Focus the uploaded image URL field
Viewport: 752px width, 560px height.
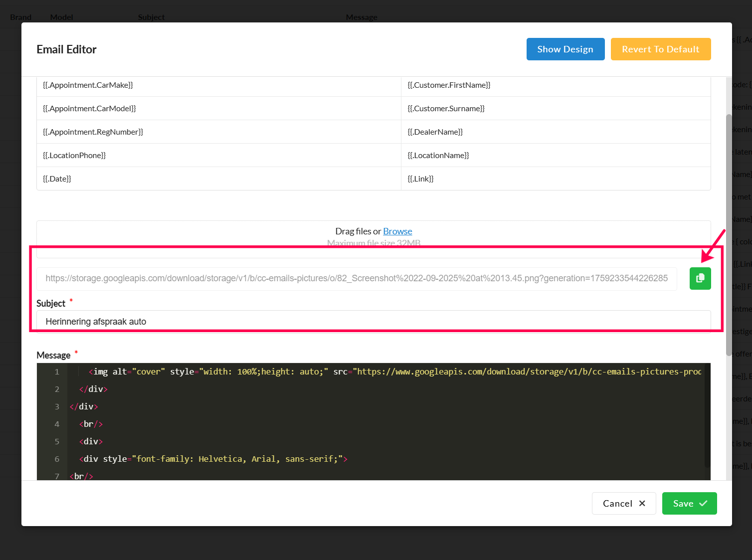(356, 278)
